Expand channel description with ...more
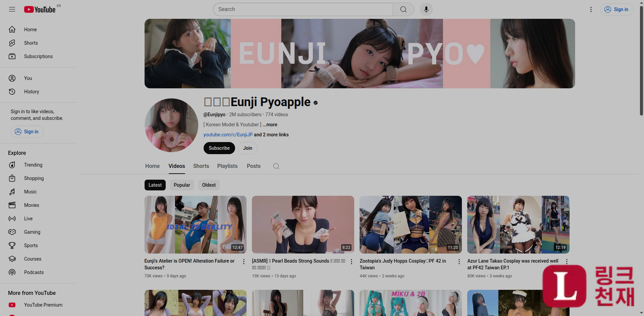The width and height of the screenshot is (644, 316). tap(270, 125)
